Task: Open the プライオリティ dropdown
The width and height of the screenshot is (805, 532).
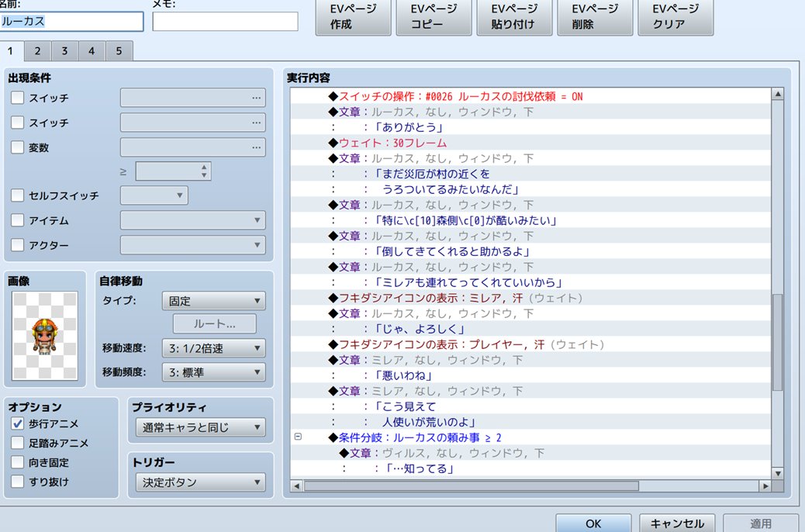Action: pyautogui.click(x=201, y=427)
